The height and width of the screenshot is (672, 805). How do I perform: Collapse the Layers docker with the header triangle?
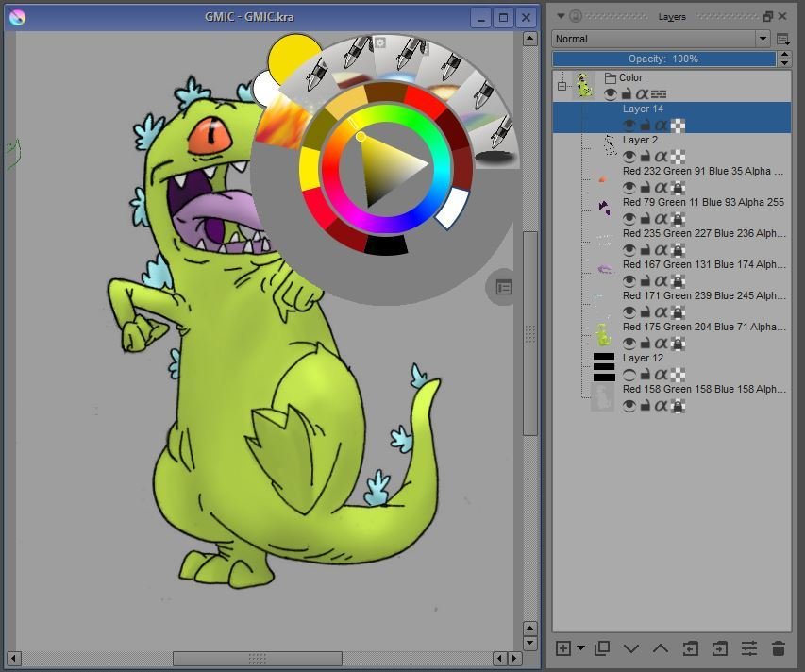click(561, 16)
